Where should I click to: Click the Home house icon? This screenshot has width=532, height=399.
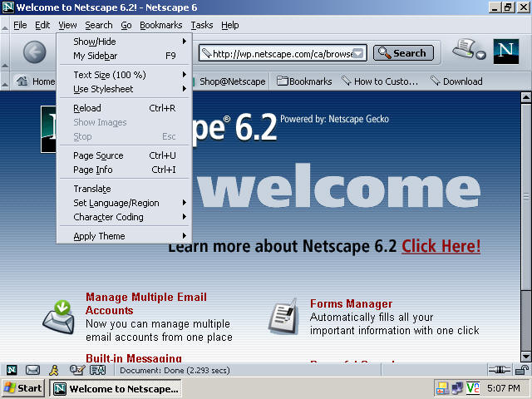pos(22,81)
